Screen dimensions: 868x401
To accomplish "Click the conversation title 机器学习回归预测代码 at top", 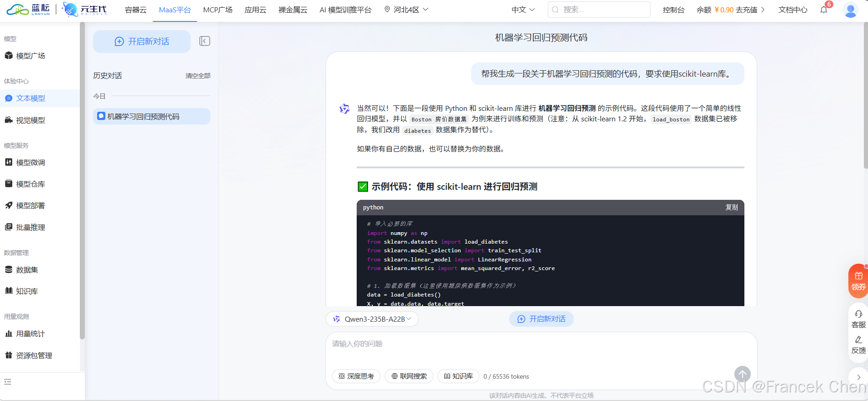I will pyautogui.click(x=541, y=37).
